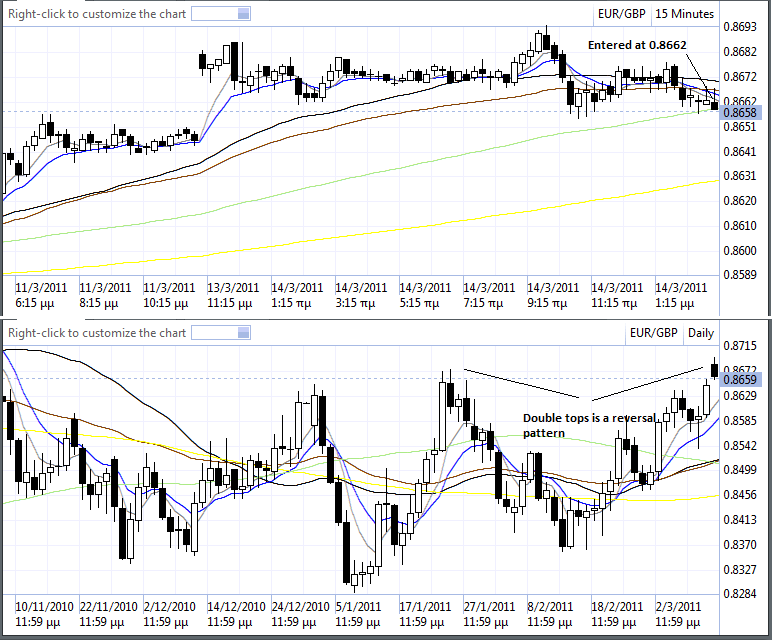
Task: Click the highlighted 0.8658 current price marker
Action: (x=740, y=113)
